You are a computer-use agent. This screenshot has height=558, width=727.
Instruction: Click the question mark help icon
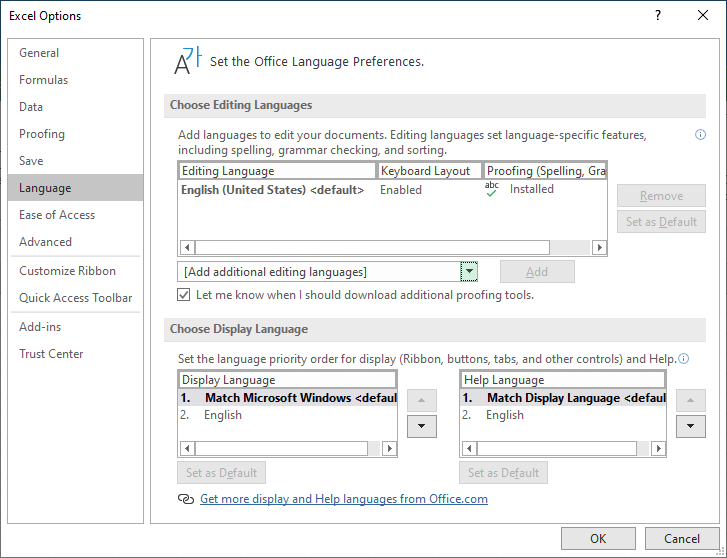[657, 15]
